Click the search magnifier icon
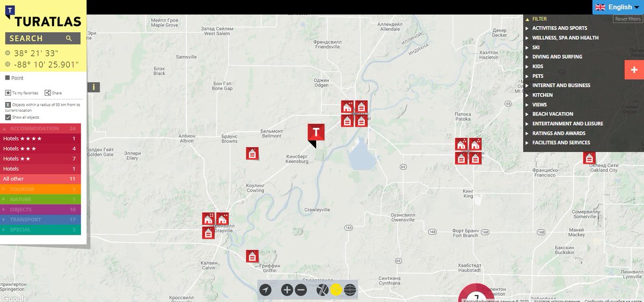Image resolution: width=644 pixels, height=302 pixels. [x=69, y=38]
